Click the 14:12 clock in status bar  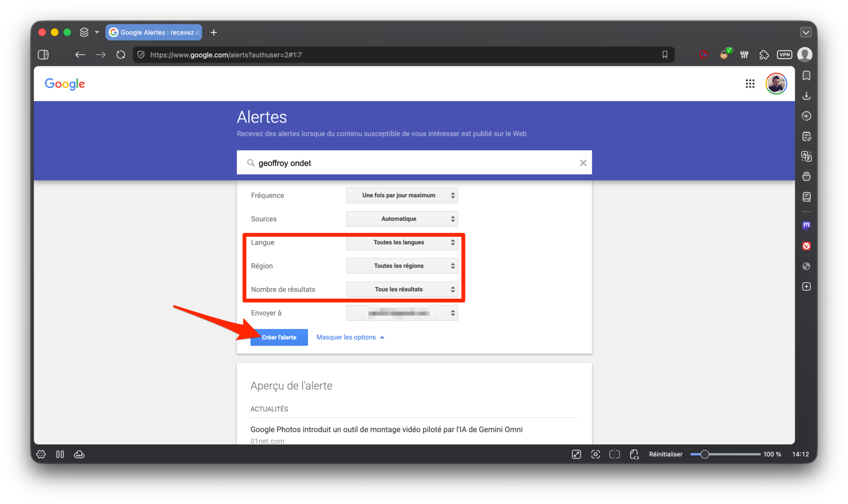pyautogui.click(x=800, y=454)
